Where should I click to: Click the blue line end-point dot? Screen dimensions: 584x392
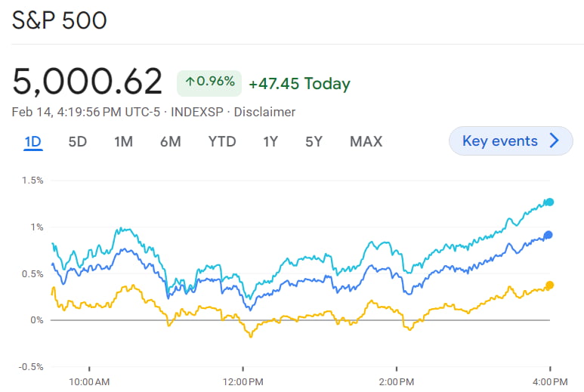click(548, 235)
